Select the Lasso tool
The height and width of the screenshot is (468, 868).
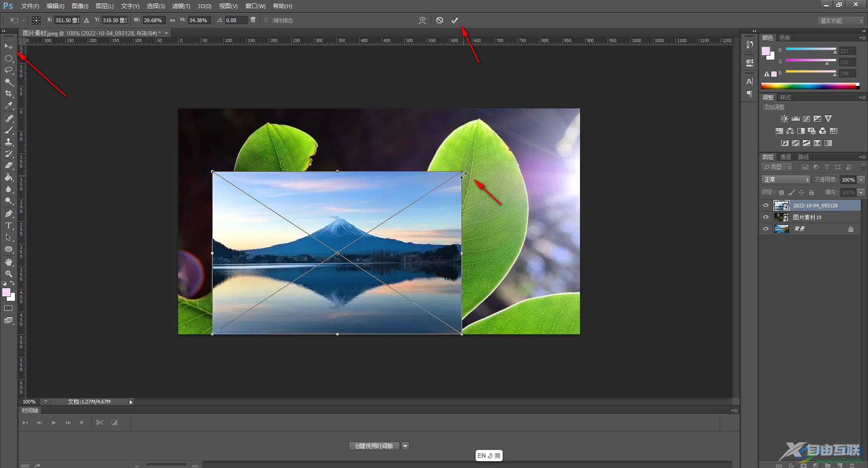pos(9,70)
